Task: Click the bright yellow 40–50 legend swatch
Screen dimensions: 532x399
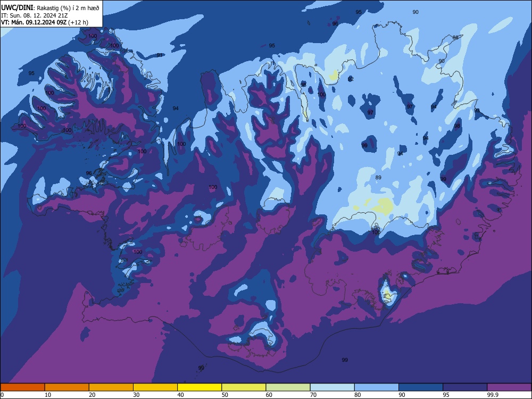Action: click(199, 387)
